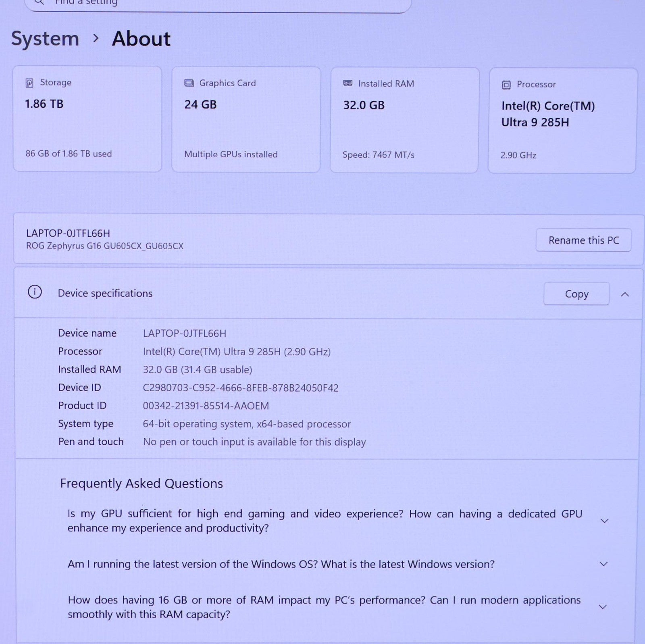The width and height of the screenshot is (645, 644).
Task: Click the Installed RAM icon
Action: pos(347,83)
